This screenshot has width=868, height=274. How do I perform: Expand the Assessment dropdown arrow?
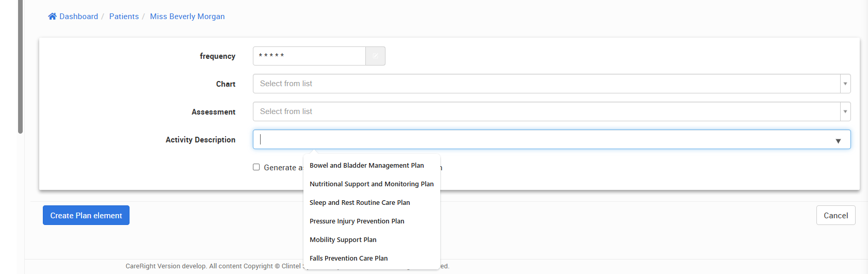pos(845,111)
